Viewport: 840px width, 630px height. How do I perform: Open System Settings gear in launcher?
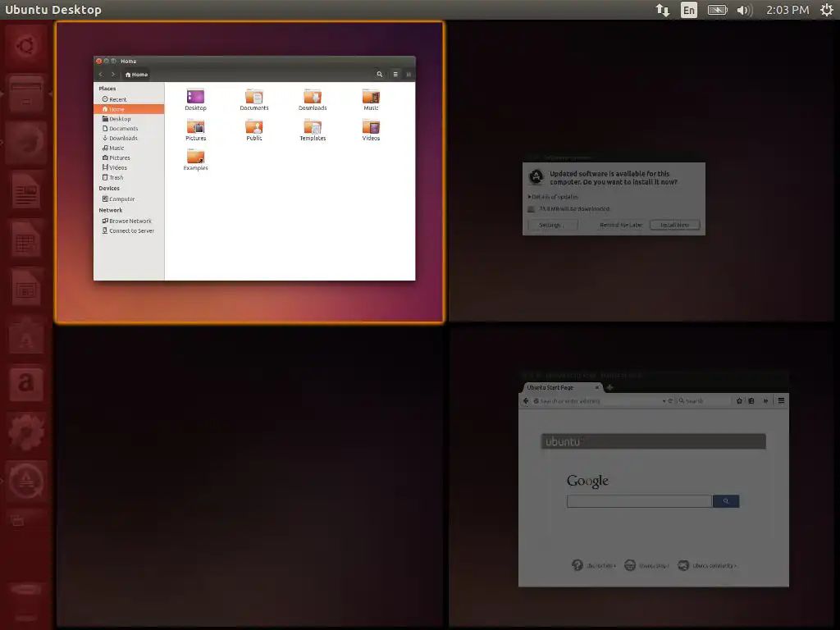coord(25,432)
